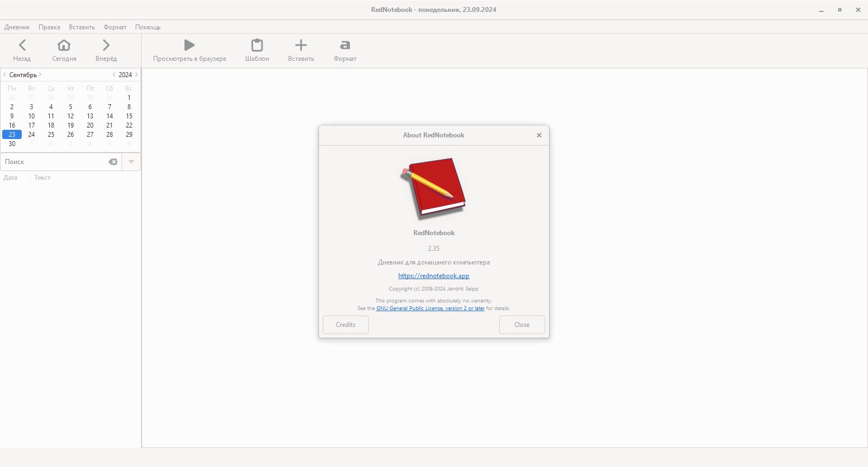Image resolution: width=868 pixels, height=467 pixels.
Task: Select September 15 in the calendar
Action: [x=129, y=116]
